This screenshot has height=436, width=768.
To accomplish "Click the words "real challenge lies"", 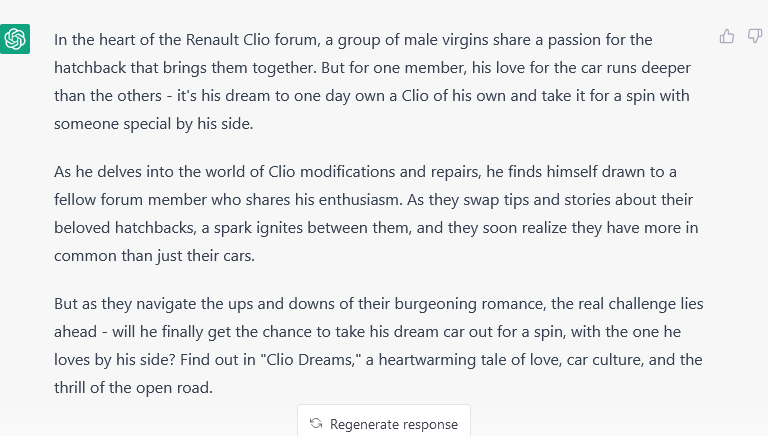I will click(641, 304).
